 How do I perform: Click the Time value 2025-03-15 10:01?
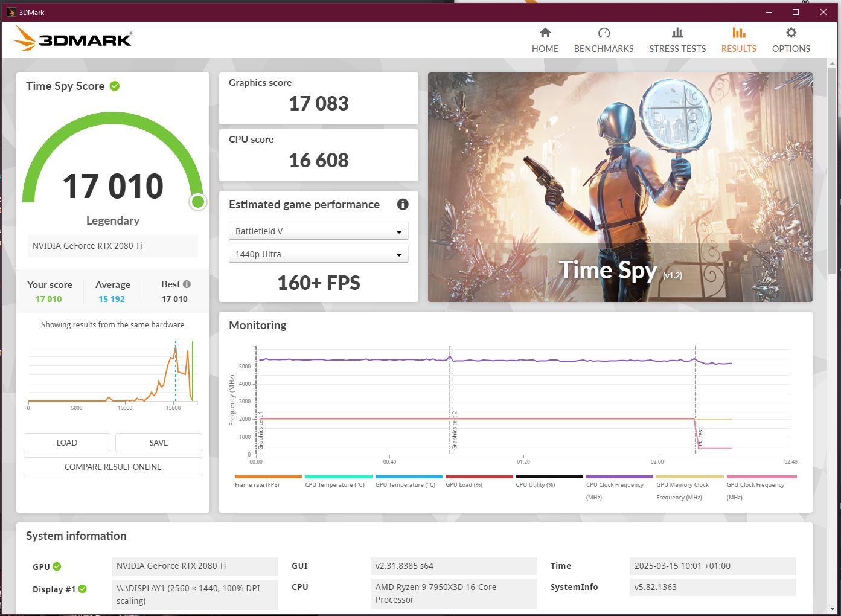pos(712,566)
